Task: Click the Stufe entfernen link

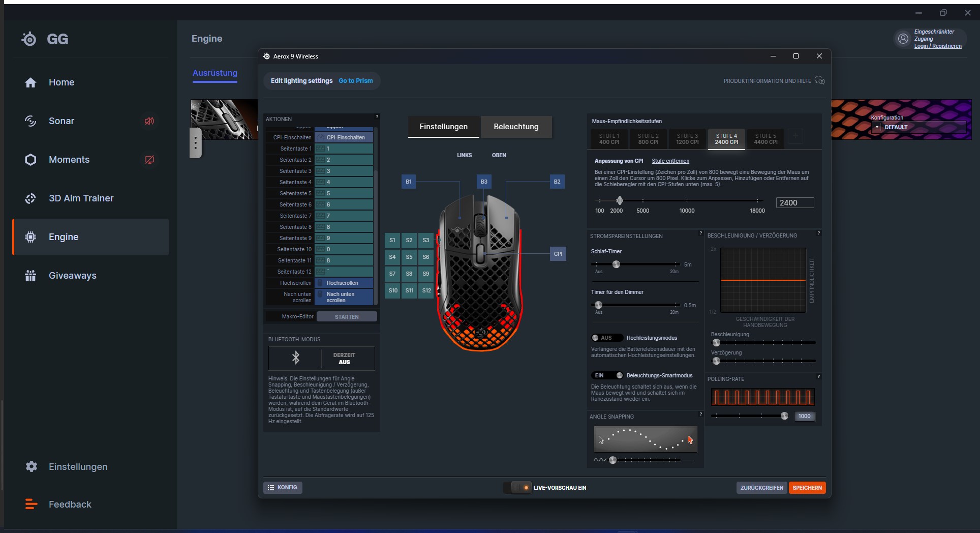Action: pos(670,161)
